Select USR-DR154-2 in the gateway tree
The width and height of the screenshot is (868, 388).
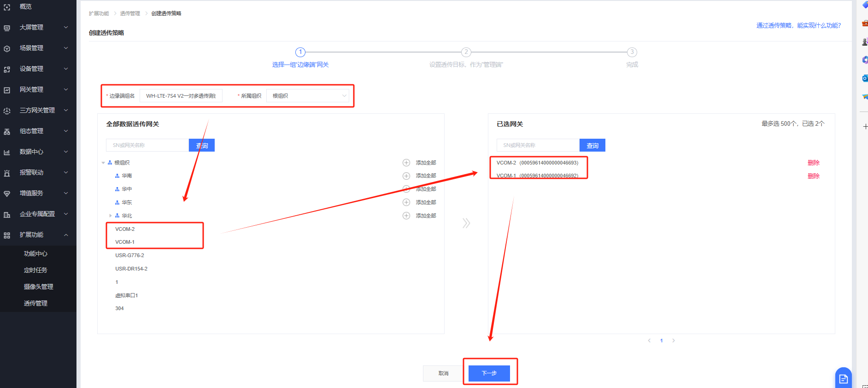(131, 269)
